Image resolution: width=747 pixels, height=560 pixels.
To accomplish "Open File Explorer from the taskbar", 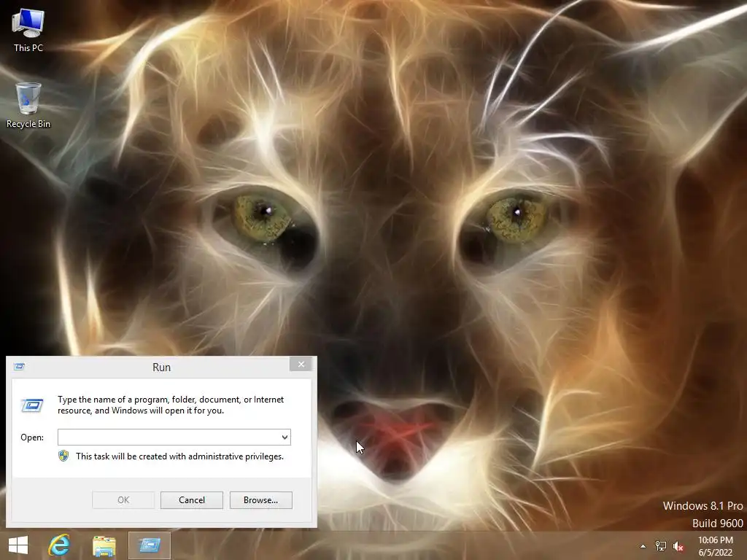I will click(x=104, y=545).
